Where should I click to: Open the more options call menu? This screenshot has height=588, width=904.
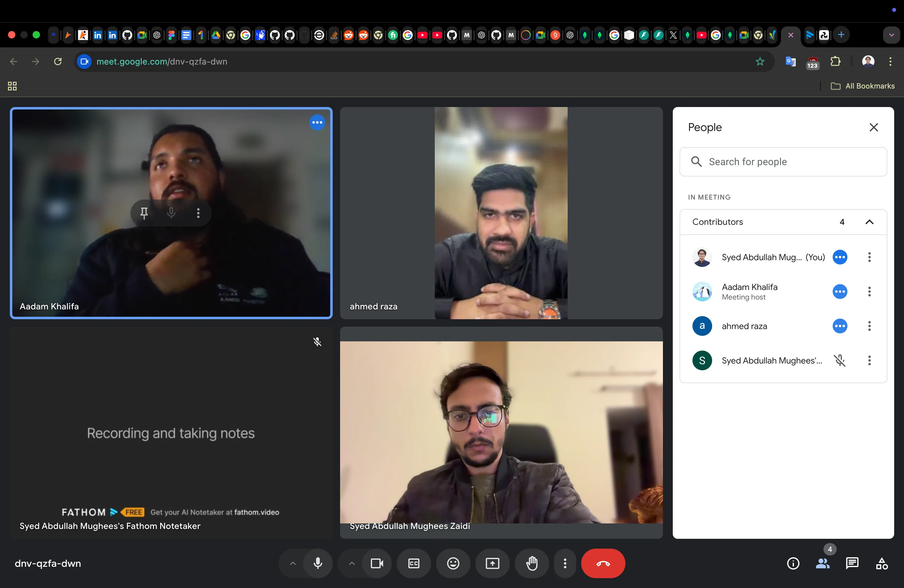(x=565, y=563)
